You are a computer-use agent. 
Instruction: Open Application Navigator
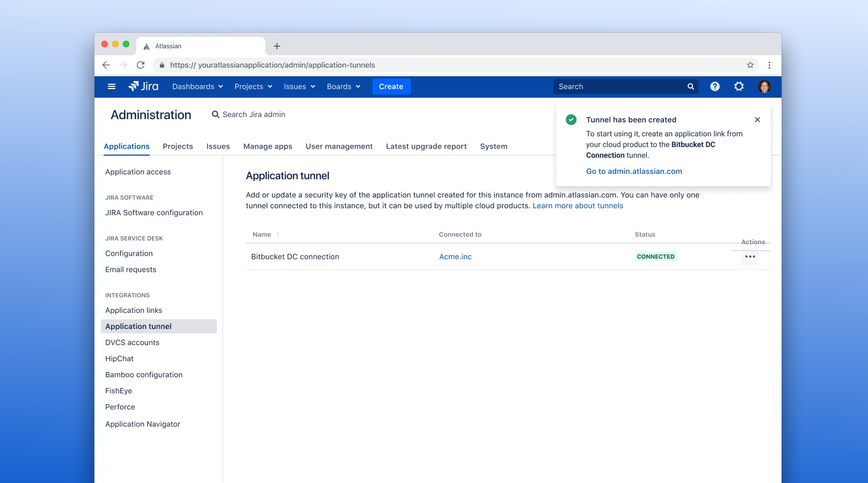point(143,424)
